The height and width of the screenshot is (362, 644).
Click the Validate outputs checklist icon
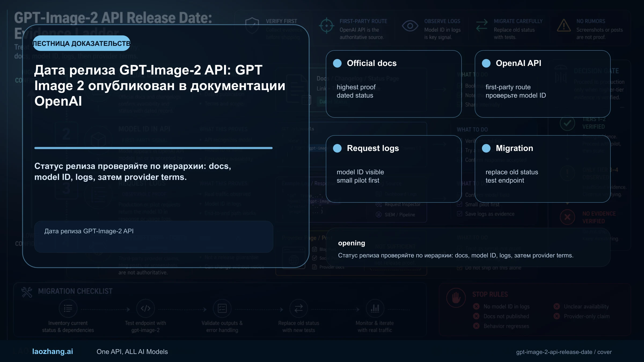coord(222,309)
